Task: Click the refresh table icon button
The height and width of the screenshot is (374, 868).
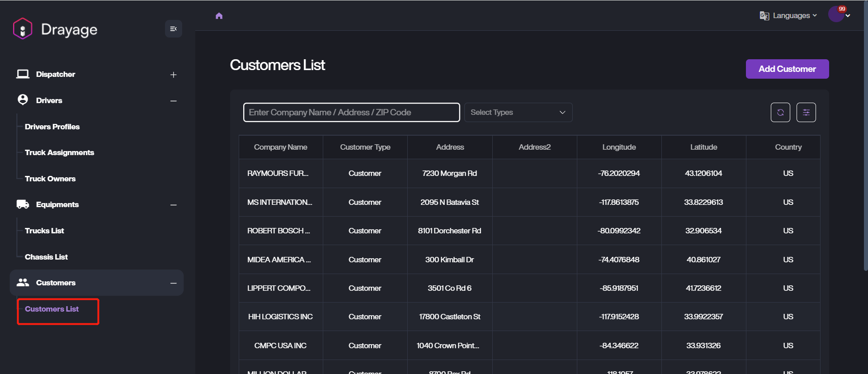Action: [x=780, y=113]
